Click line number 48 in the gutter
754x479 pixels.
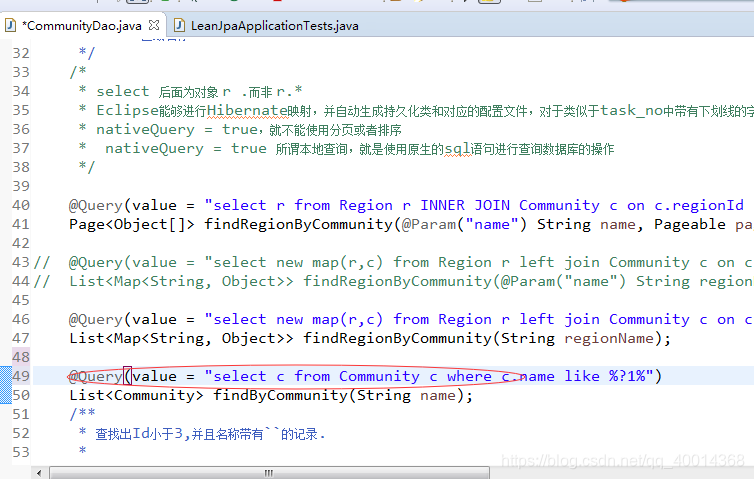[x=21, y=357]
